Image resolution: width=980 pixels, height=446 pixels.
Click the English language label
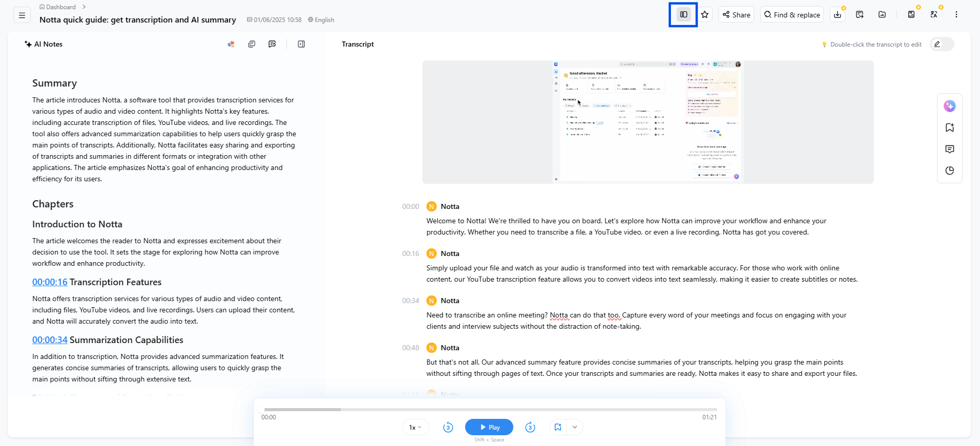(321, 20)
